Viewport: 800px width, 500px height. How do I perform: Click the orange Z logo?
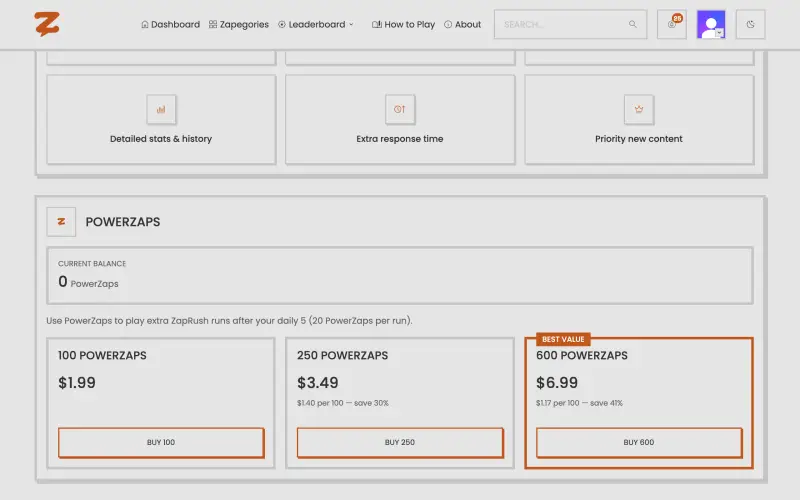47,24
